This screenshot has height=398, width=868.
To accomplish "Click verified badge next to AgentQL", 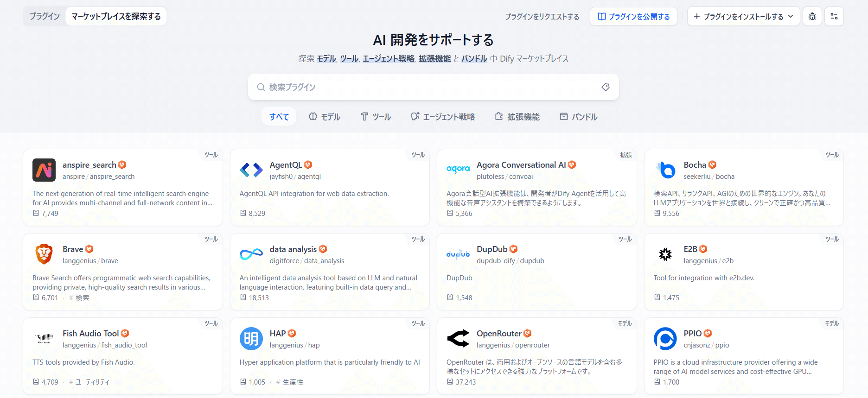I will tap(308, 165).
